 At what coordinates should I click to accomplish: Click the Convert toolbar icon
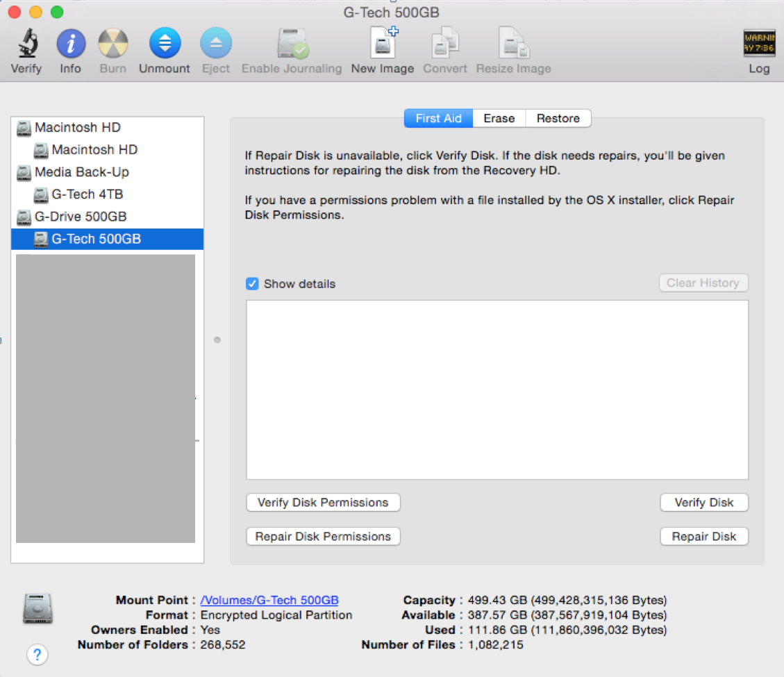point(445,43)
